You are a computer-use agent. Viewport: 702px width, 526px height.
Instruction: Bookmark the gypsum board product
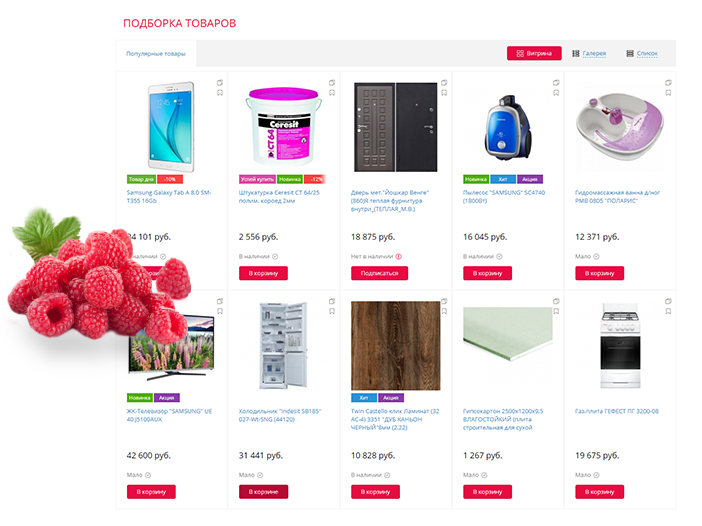[x=556, y=311]
